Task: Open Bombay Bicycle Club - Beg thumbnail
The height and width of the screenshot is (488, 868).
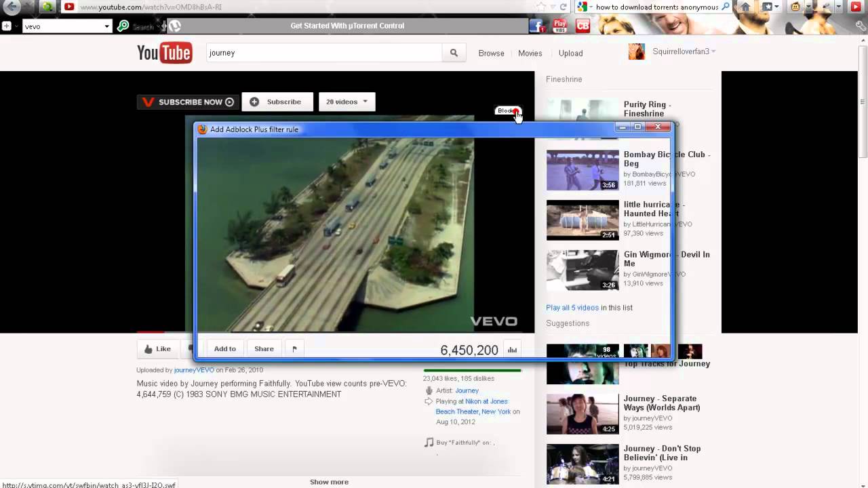Action: pyautogui.click(x=583, y=170)
